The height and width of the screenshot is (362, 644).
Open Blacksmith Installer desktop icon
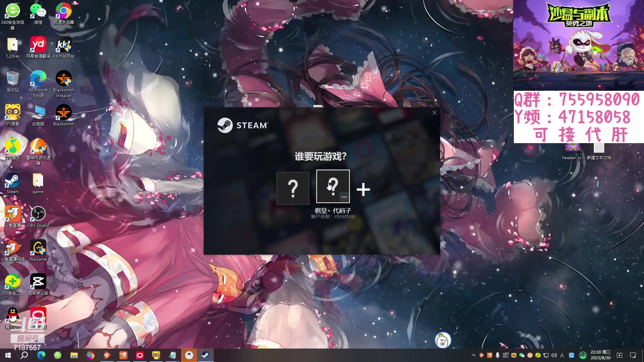64,84
